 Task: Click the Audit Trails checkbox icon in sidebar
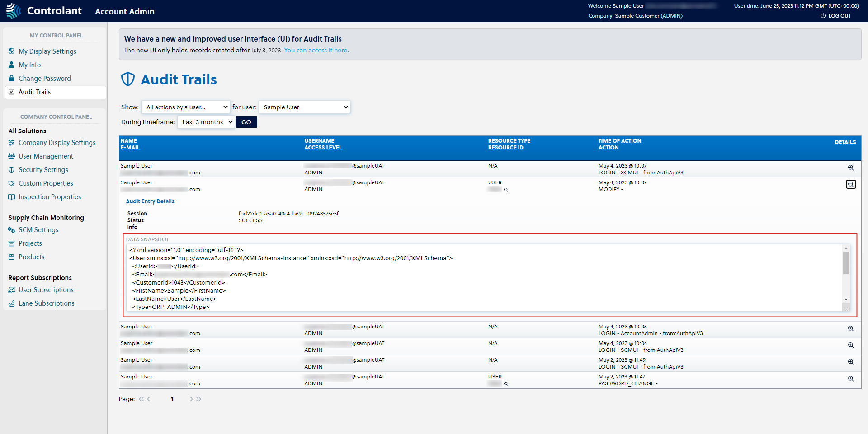coord(12,92)
